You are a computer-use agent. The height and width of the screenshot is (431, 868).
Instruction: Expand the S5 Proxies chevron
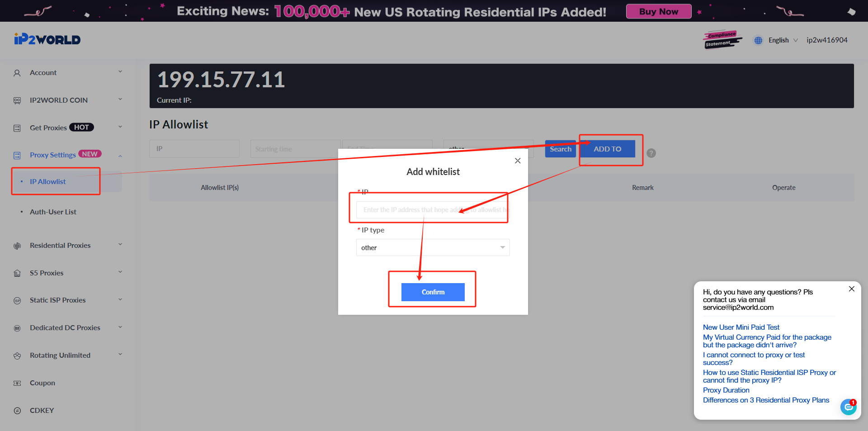tap(120, 272)
